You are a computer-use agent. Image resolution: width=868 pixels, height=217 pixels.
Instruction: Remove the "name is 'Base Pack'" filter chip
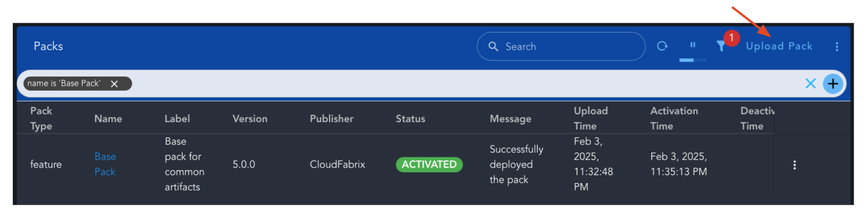[114, 84]
